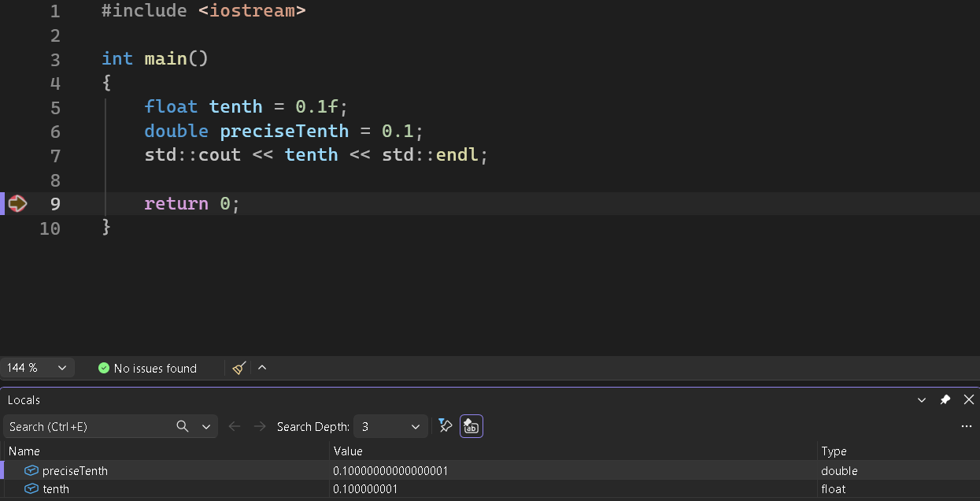The width and height of the screenshot is (980, 501).
Task: Open the Search Depth dropdown showing 3
Action: (391, 426)
